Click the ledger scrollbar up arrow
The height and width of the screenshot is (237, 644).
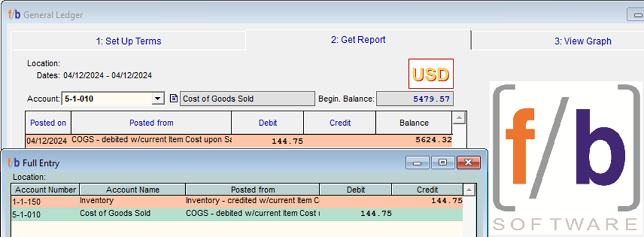pyautogui.click(x=459, y=118)
